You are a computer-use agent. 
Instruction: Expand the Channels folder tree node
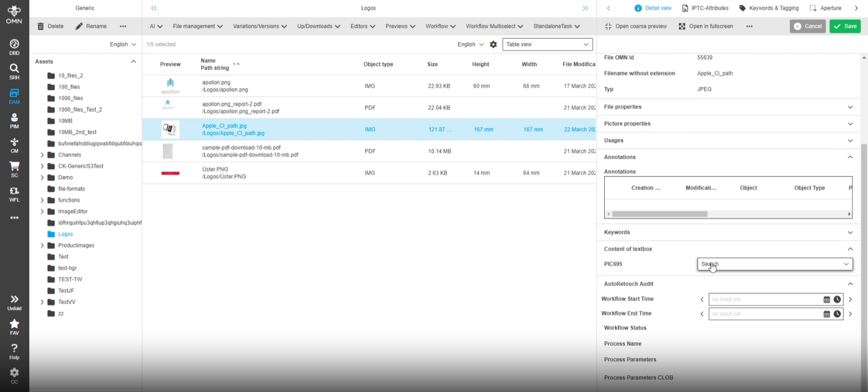pos(42,155)
